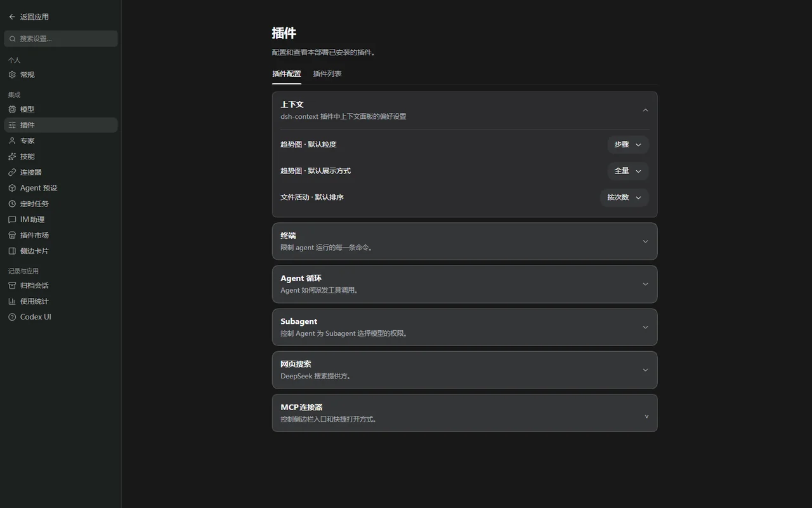Open 使用统计 in the sidebar
This screenshot has height=508, width=812.
pyautogui.click(x=61, y=301)
